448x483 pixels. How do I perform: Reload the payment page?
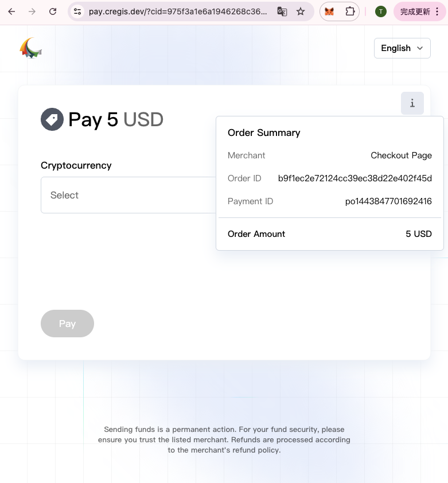pos(53,11)
